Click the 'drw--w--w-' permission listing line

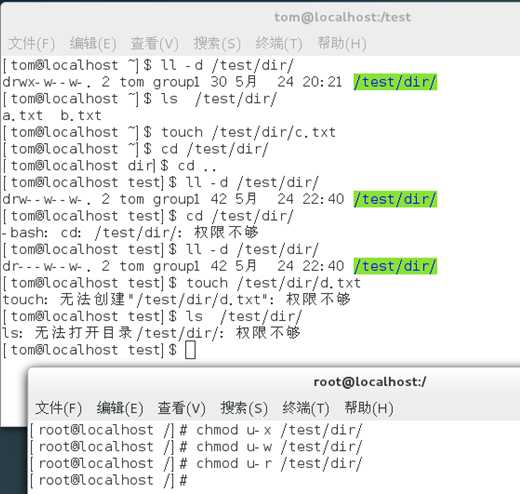(x=219, y=199)
